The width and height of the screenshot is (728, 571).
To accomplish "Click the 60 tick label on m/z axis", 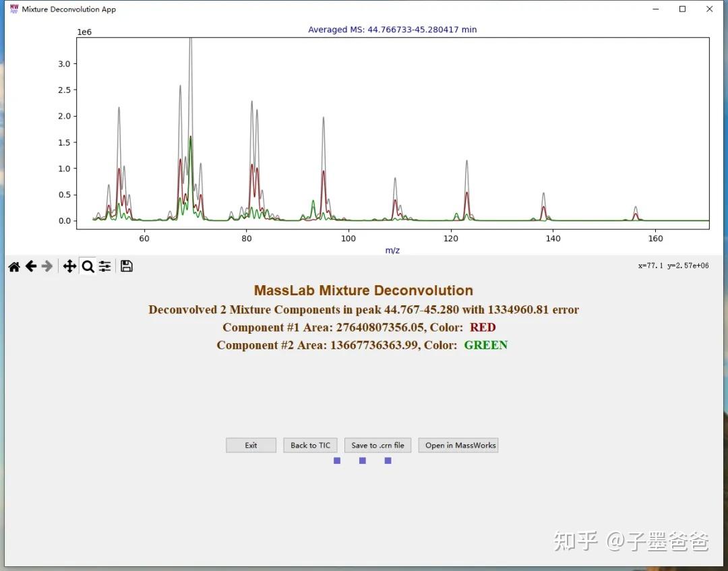I will (144, 239).
